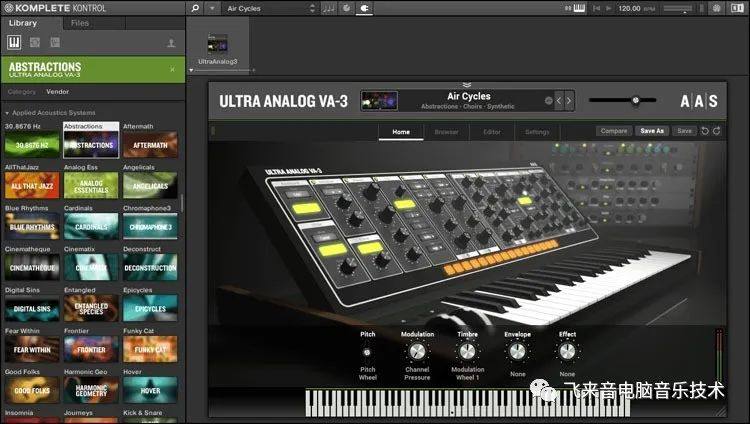Clear the Abstractions product filter with X
750x424 pixels.
(x=172, y=69)
